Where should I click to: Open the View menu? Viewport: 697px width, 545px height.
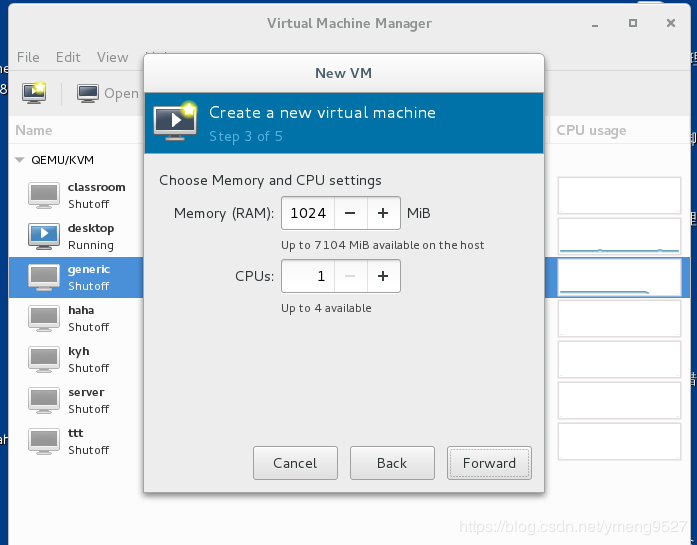coord(112,57)
